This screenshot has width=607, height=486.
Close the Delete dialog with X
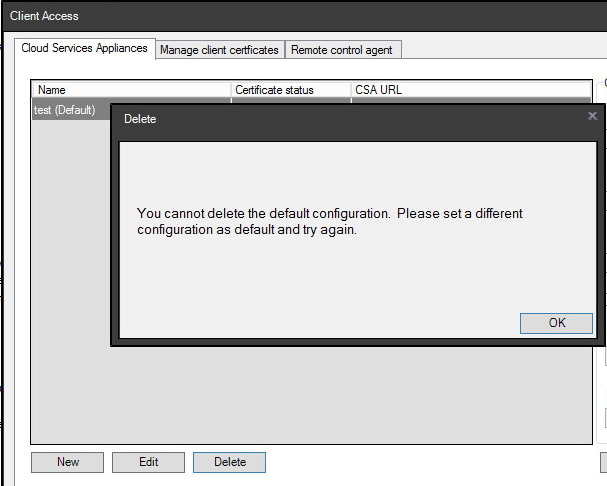click(592, 117)
